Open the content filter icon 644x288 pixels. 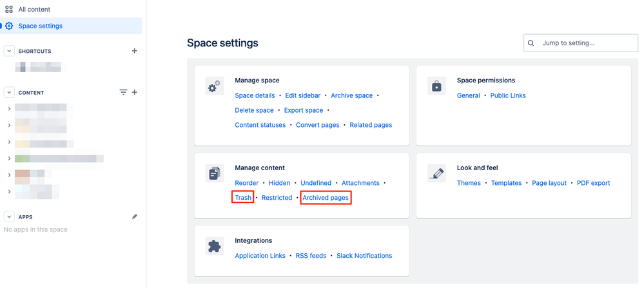pos(123,92)
